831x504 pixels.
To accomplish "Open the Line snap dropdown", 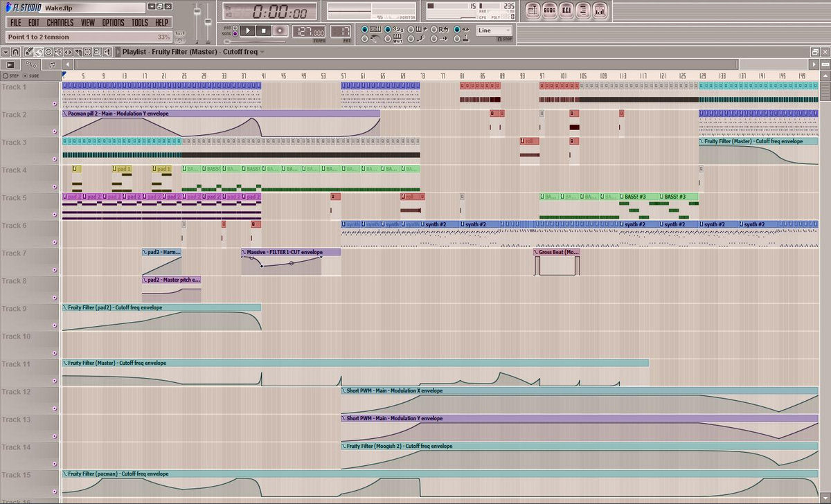I will [x=494, y=30].
